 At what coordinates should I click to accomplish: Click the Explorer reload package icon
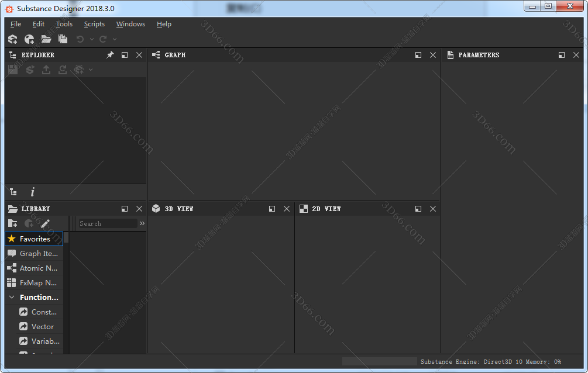tap(63, 70)
